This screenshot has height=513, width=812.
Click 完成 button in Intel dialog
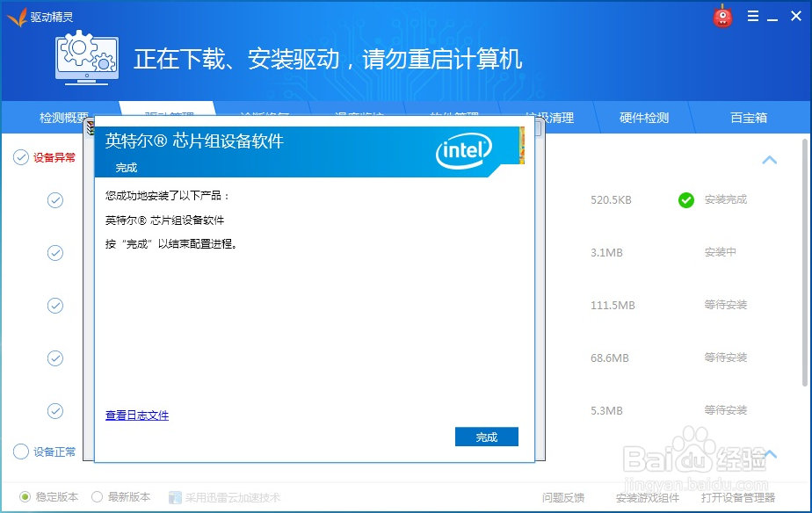point(487,437)
